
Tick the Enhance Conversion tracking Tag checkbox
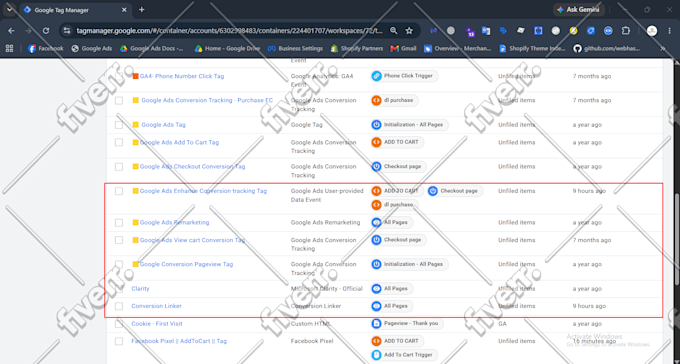pos(119,191)
